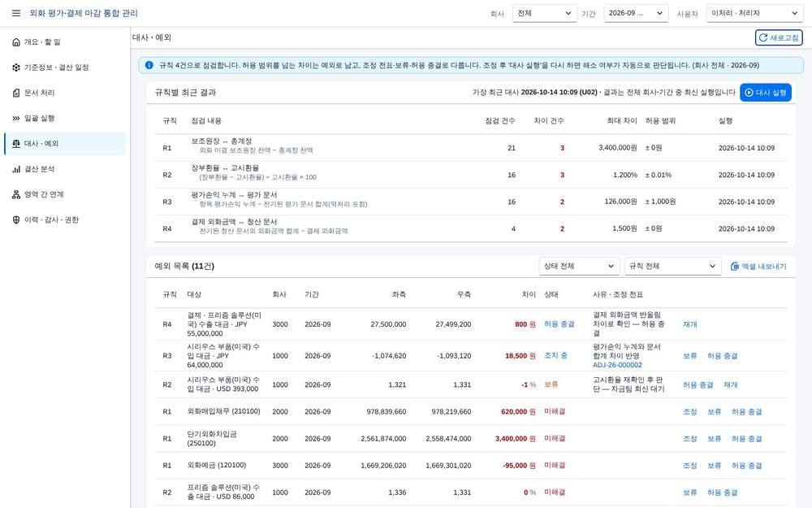Click 조정 in 외화매입채무 (210100) row
The image size is (812, 508).
tap(689, 412)
